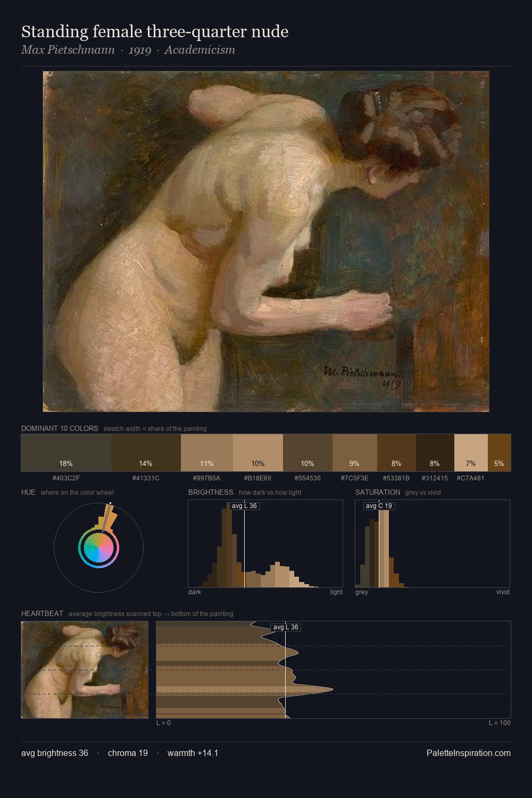Click the 'dark' axis label
532x798 pixels.
click(195, 592)
